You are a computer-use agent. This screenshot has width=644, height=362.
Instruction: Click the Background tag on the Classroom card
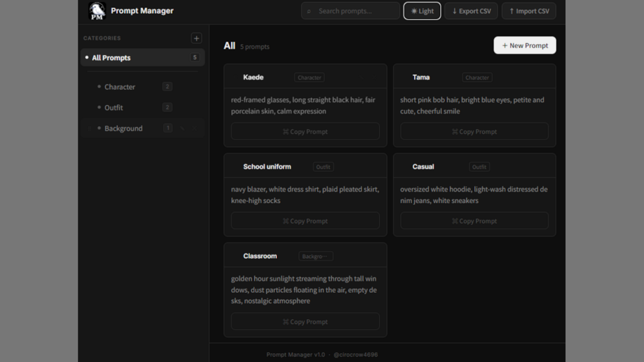316,256
